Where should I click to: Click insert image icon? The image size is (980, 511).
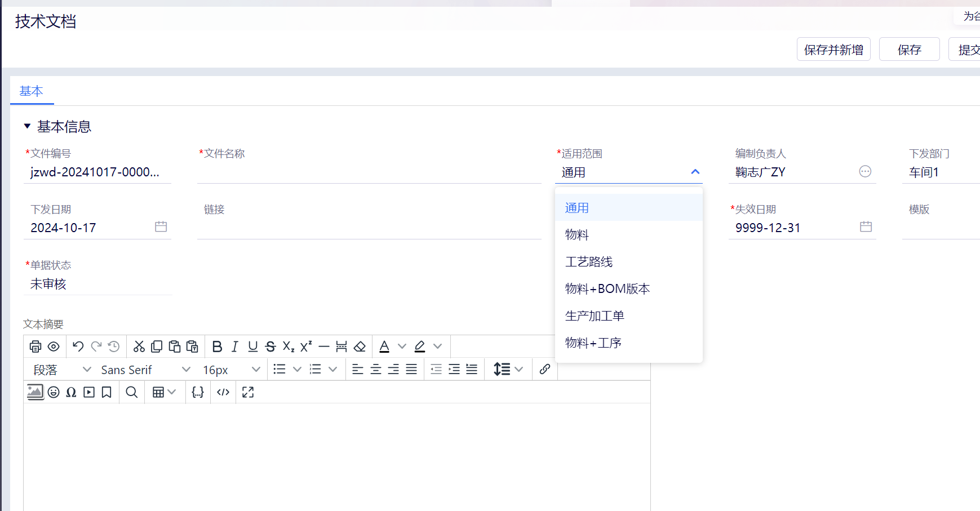[36, 392]
